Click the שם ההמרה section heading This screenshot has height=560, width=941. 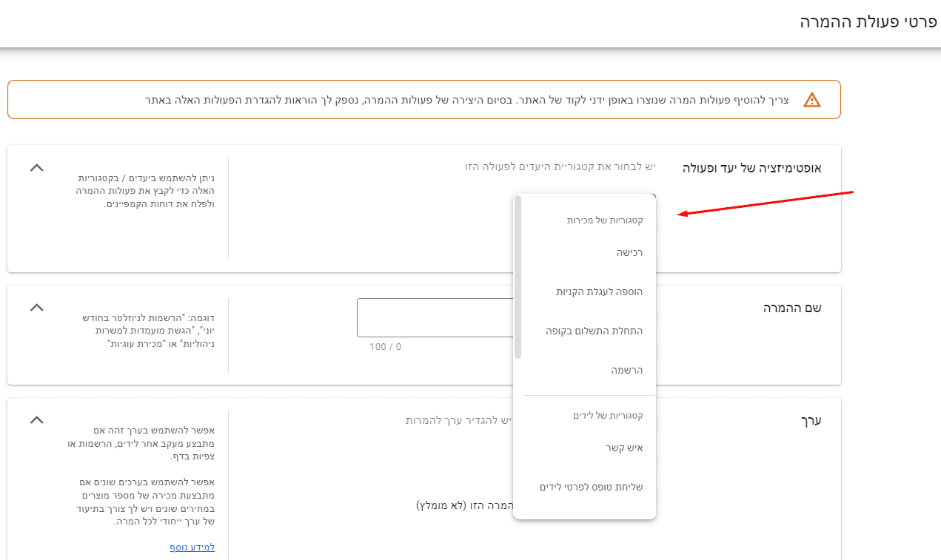(792, 308)
